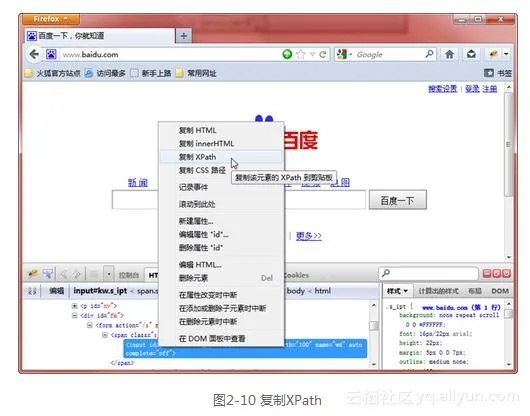Image resolution: width=530 pixels, height=416 pixels.
Task: Select 复制 innerHTML menu entry
Action: point(221,144)
